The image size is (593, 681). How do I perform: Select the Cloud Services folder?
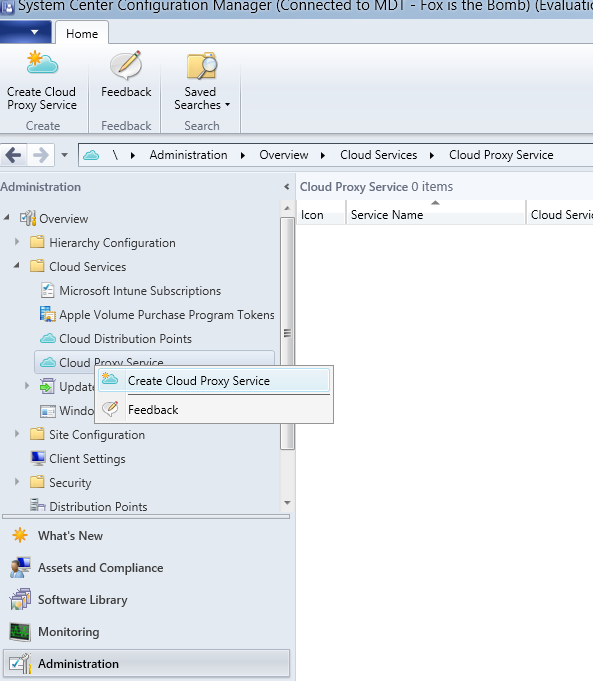88,267
